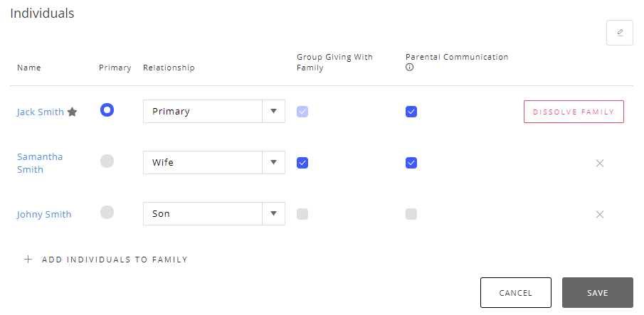Click the edit pencil icon
The image size is (644, 315).
[620, 33]
